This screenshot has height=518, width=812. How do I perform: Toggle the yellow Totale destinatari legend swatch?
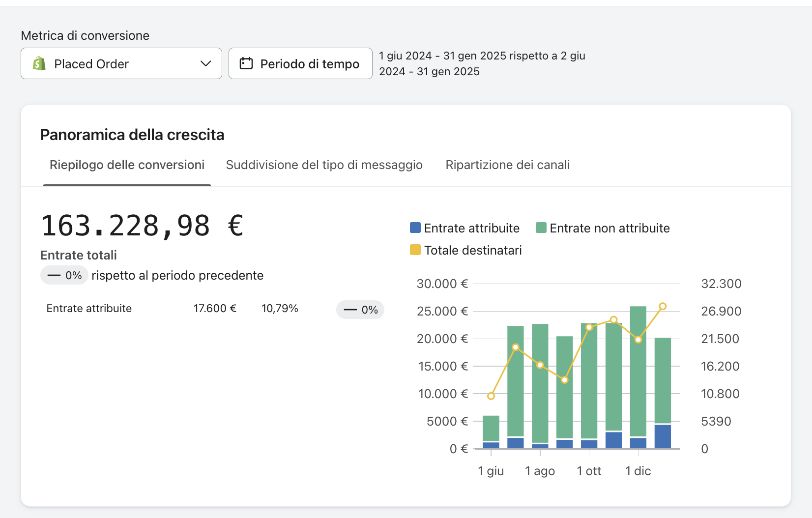pos(415,250)
